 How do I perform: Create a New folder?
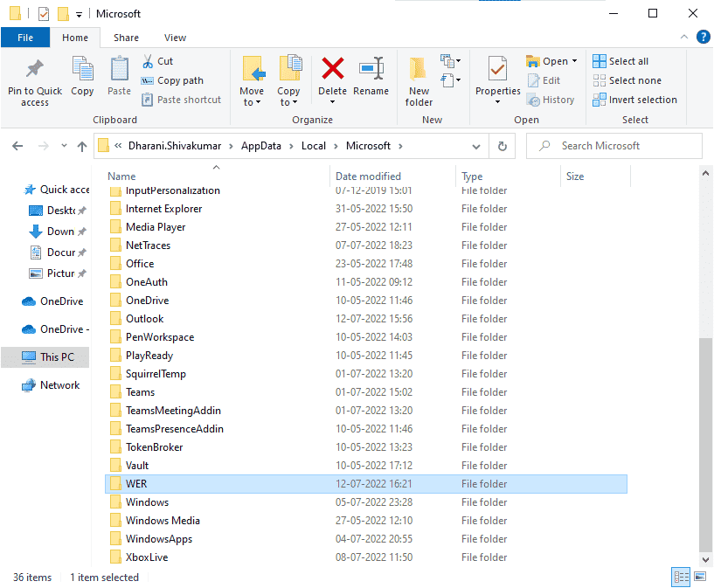(418, 79)
